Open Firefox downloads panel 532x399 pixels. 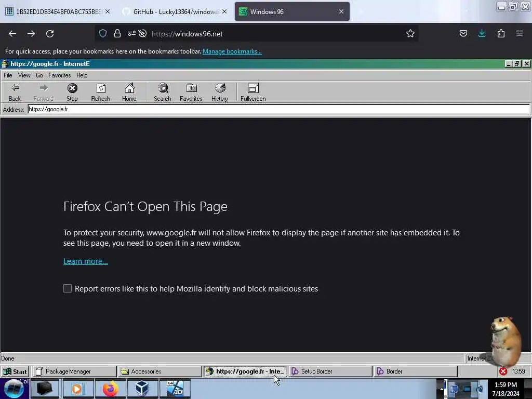point(482,33)
